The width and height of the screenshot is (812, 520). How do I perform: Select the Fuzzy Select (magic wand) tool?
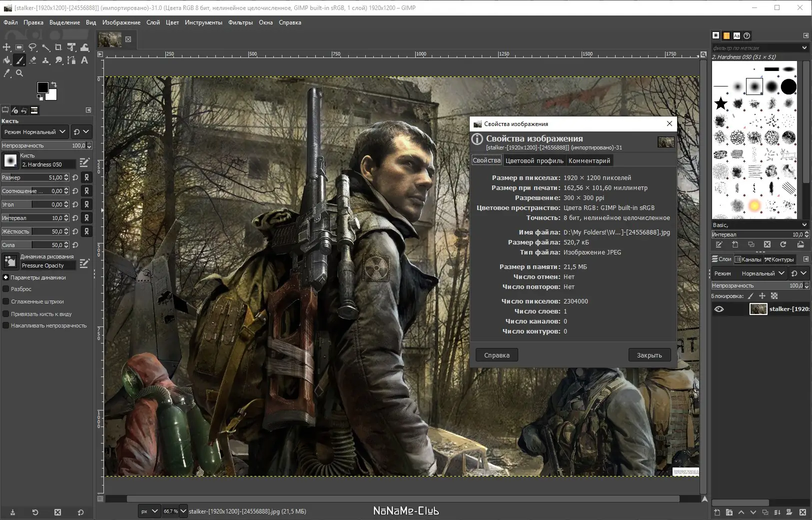tap(46, 47)
